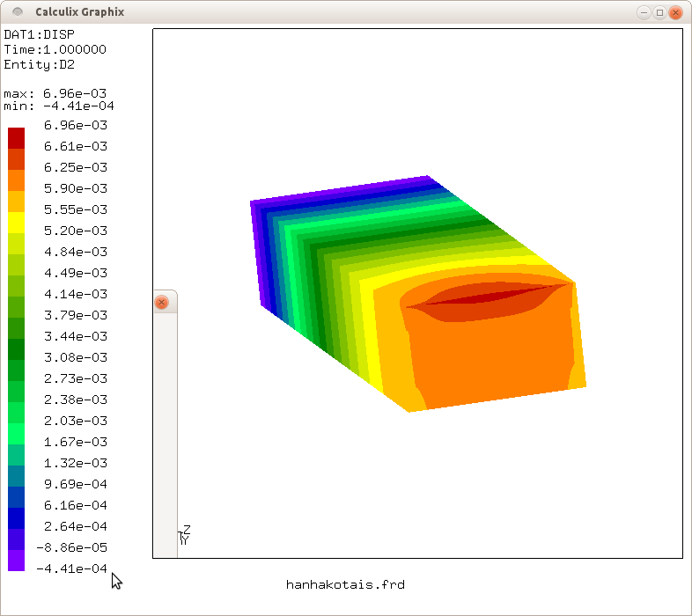Click the legend value 3.08e-03
Image resolution: width=692 pixels, height=616 pixels.
pyautogui.click(x=76, y=357)
